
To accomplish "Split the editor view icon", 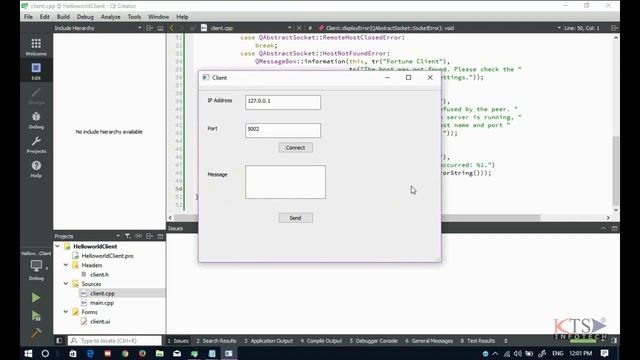I will pos(614,28).
